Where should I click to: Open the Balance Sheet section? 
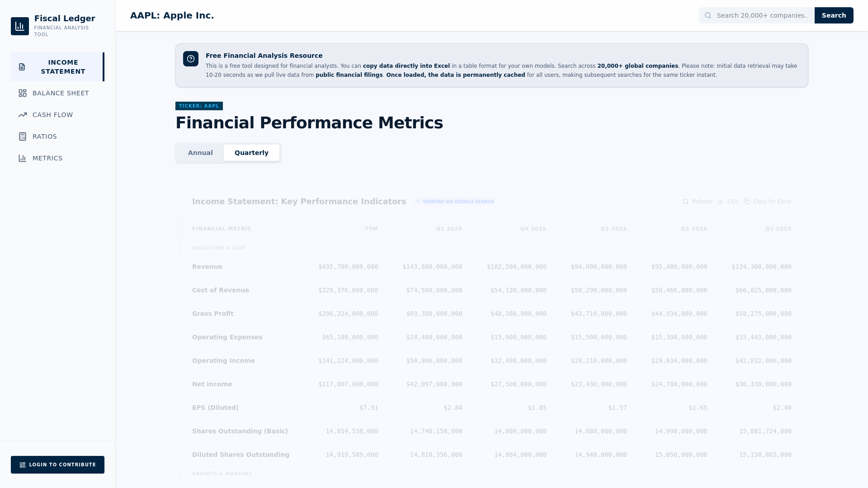[57, 93]
